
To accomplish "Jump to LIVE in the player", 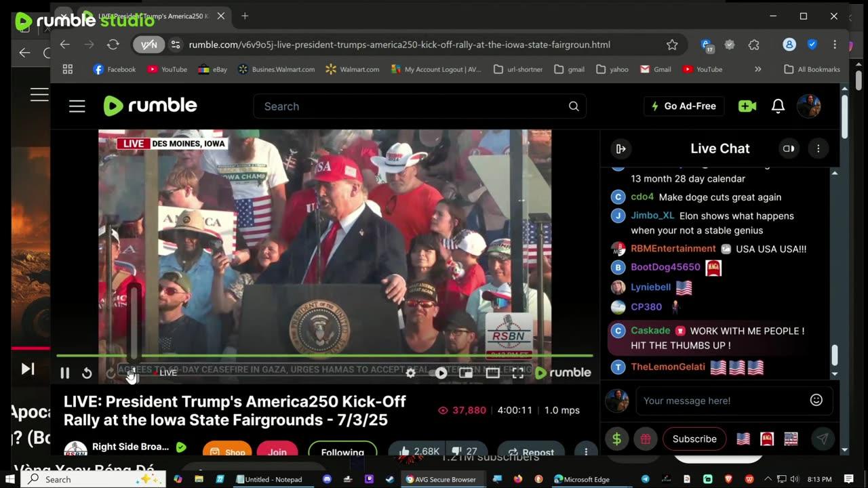I will pos(165,373).
